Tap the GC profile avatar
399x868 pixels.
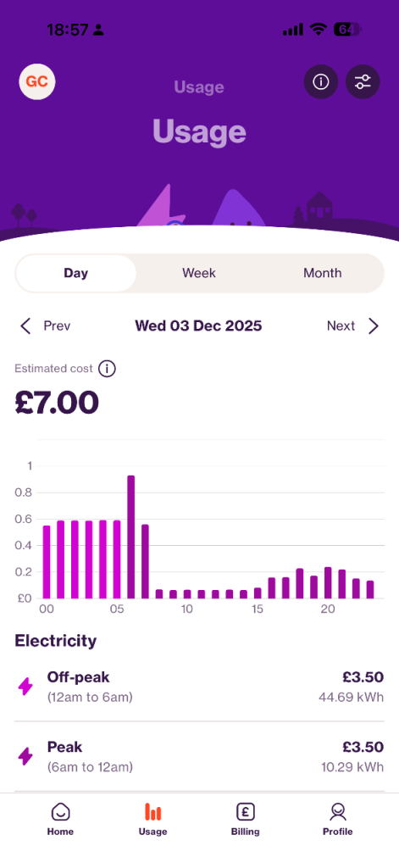(37, 82)
